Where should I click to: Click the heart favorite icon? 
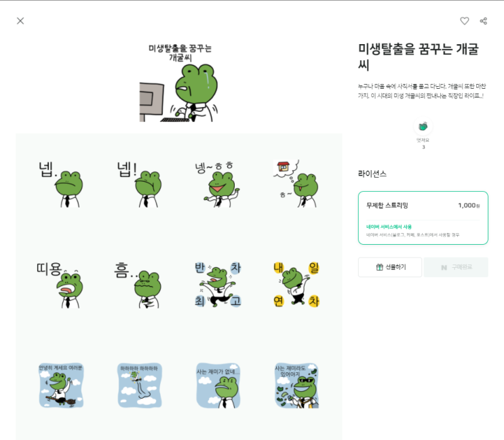pyautogui.click(x=465, y=21)
